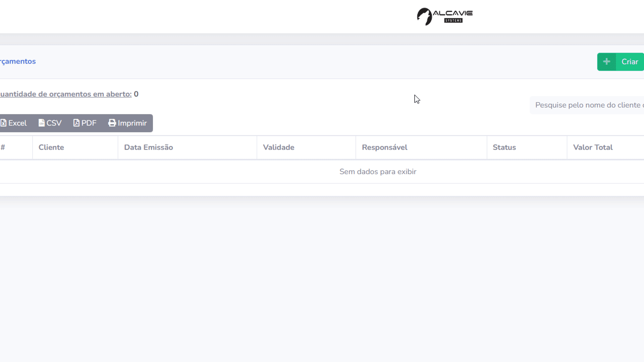The width and height of the screenshot is (644, 362).
Task: Click the Alcavie Systems logo
Action: tap(445, 16)
